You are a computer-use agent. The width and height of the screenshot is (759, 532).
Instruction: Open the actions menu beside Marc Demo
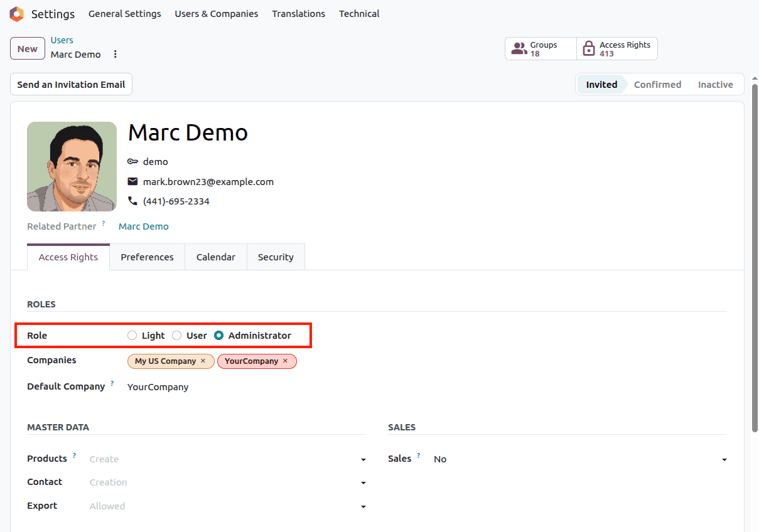(115, 55)
